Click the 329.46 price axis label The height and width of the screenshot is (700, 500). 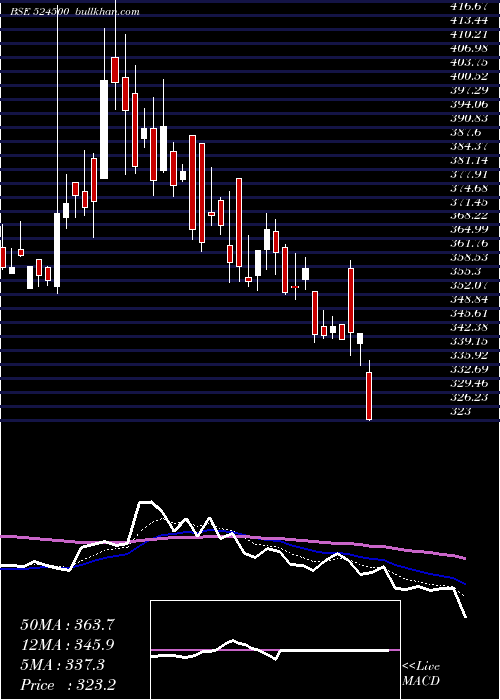tap(470, 383)
